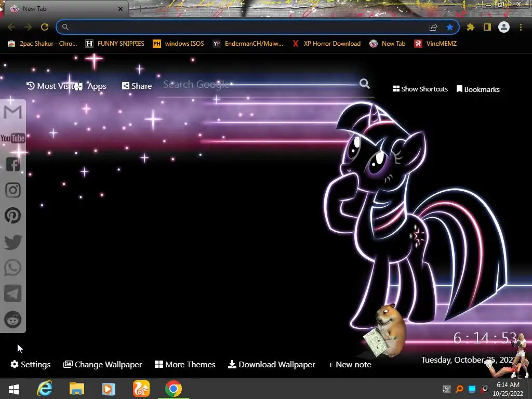Toggle the Chrome side panel icon
Image resolution: width=532 pixels, height=399 pixels.
(x=487, y=27)
